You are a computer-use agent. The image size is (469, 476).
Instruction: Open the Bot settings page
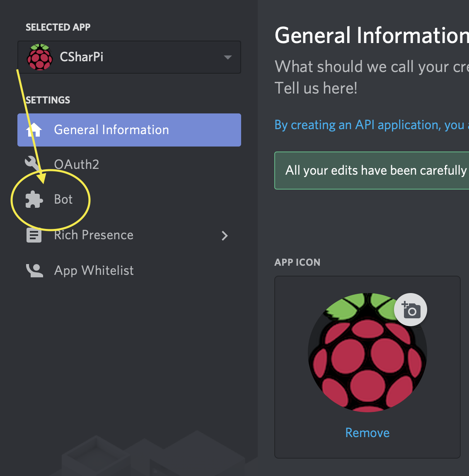pos(63,200)
